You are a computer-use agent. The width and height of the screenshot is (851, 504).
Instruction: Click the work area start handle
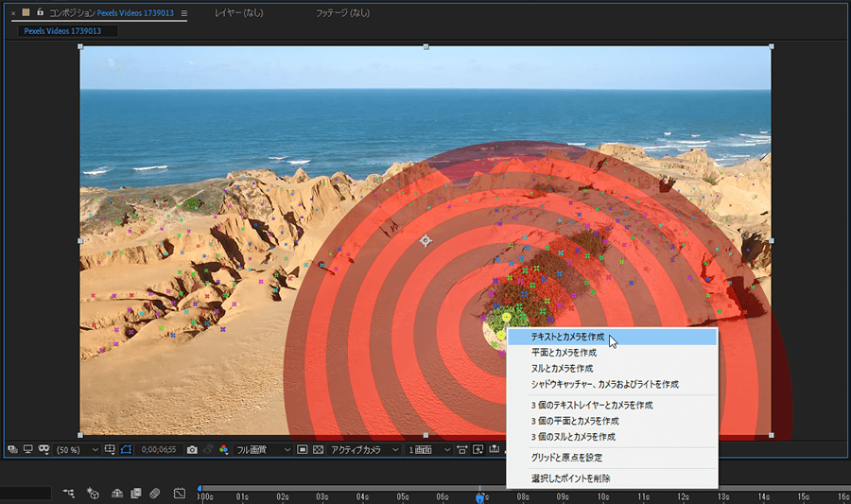click(200, 488)
